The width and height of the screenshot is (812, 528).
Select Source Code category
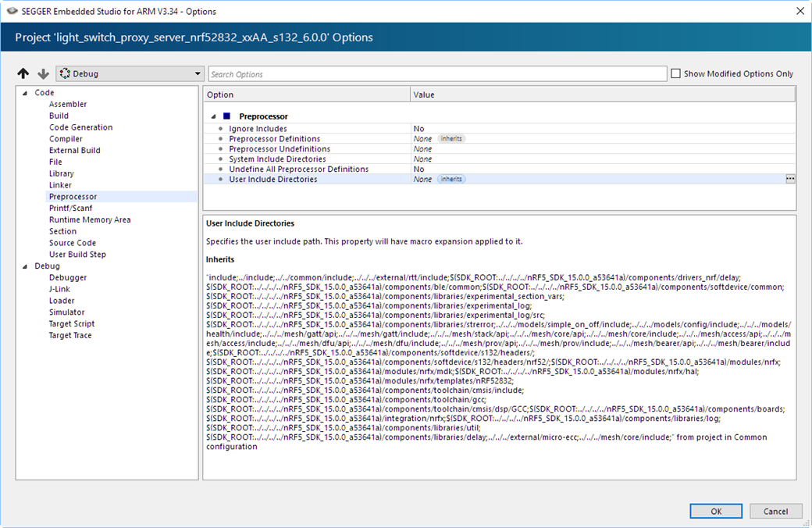(73, 242)
